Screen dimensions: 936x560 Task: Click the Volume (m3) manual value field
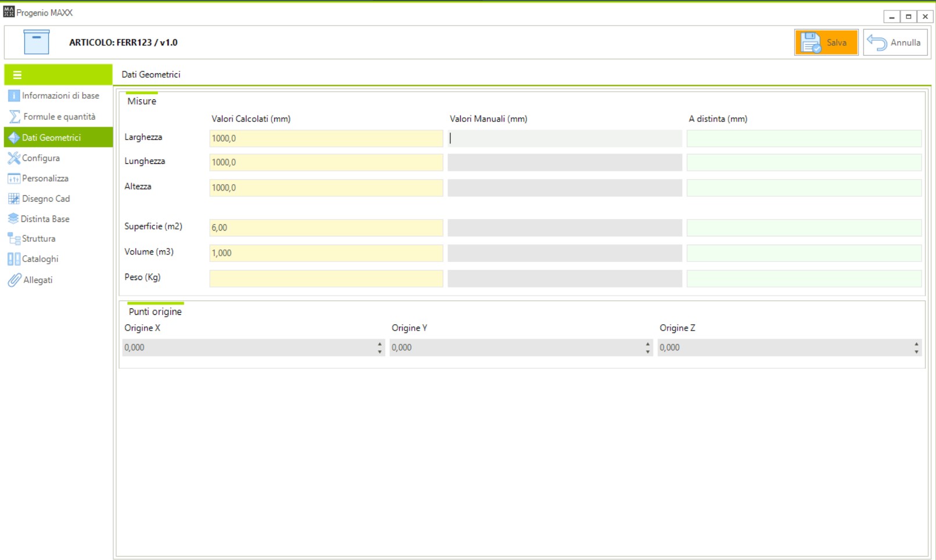565,253
